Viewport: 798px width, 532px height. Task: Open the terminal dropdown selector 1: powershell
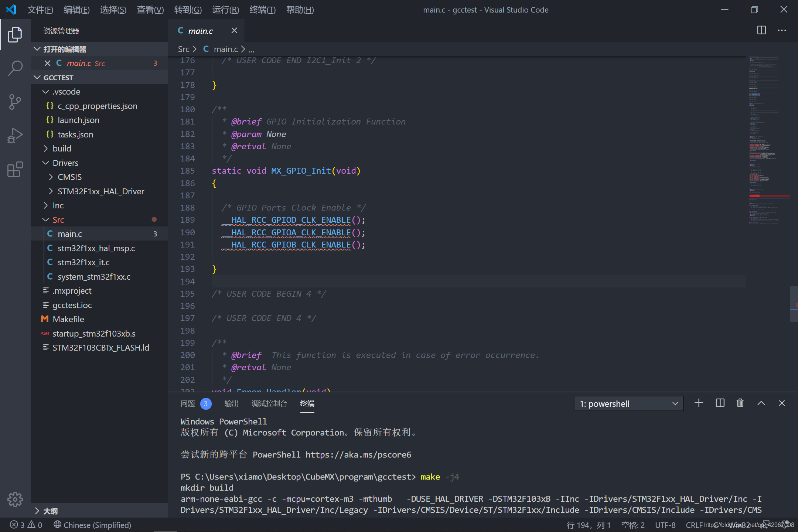coord(628,404)
